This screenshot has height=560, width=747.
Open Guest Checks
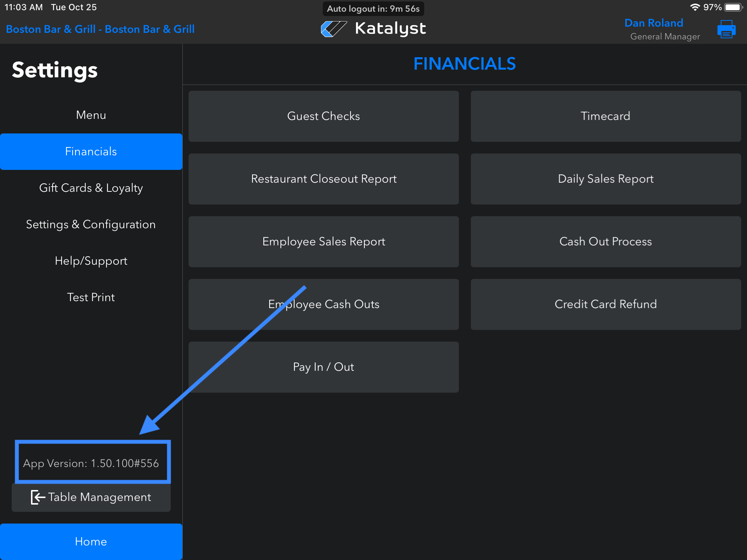pyautogui.click(x=324, y=116)
